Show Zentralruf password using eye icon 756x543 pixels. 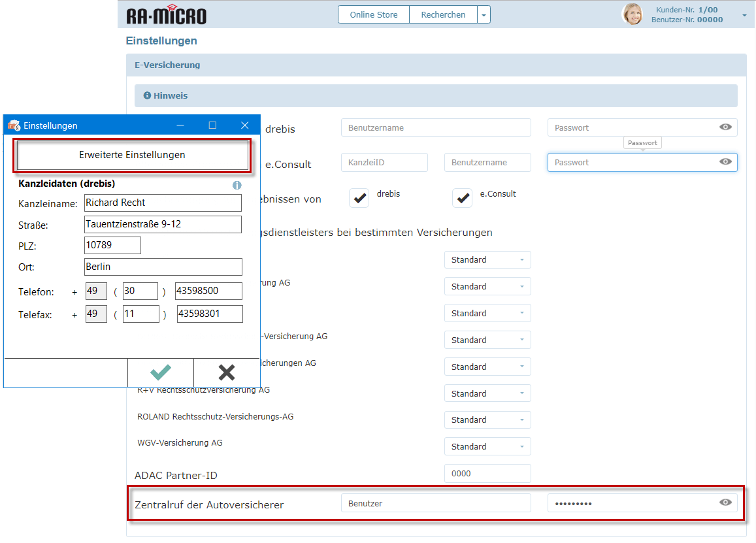pos(725,502)
